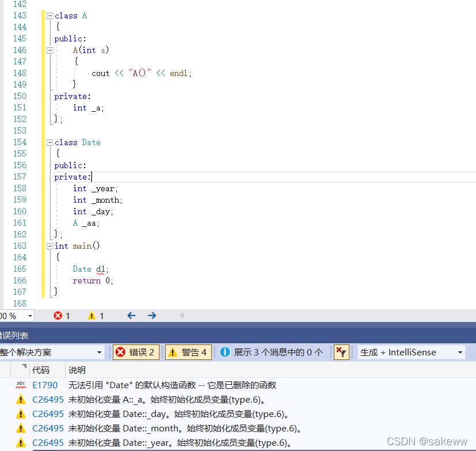The width and height of the screenshot is (476, 451).
Task: Click the cout statement on line 148
Action: (142, 74)
